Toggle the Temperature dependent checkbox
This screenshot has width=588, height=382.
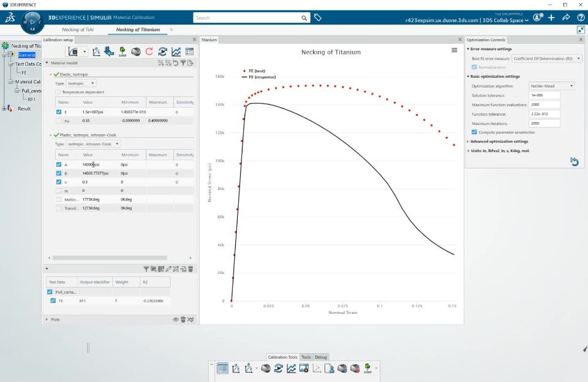58,92
